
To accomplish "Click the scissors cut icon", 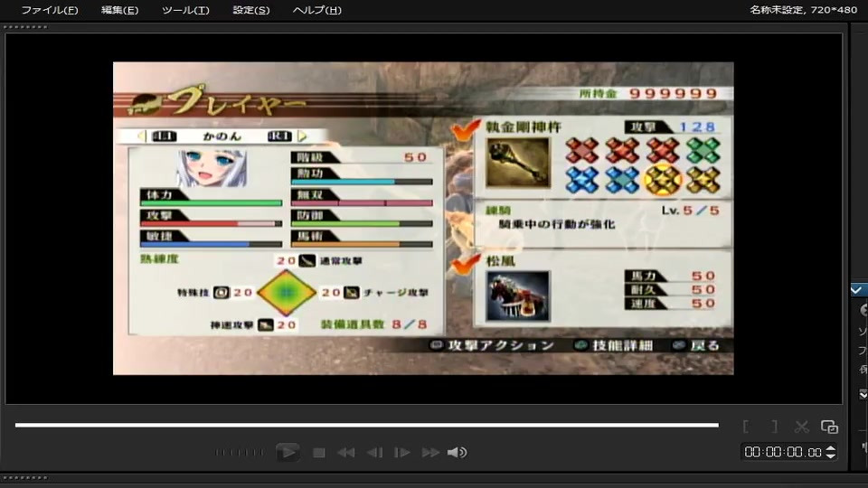I will coord(802,427).
